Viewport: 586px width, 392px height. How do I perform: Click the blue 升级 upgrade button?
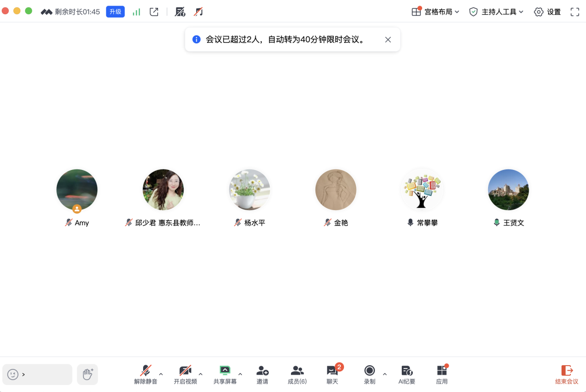coord(115,12)
